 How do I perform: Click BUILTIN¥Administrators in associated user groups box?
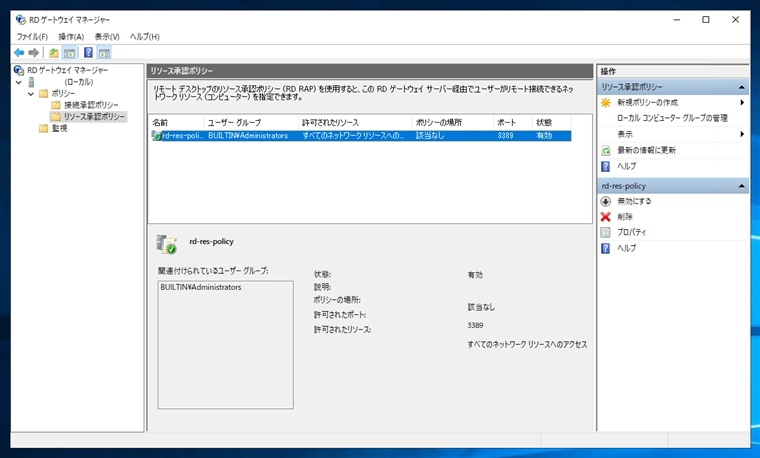pos(201,287)
